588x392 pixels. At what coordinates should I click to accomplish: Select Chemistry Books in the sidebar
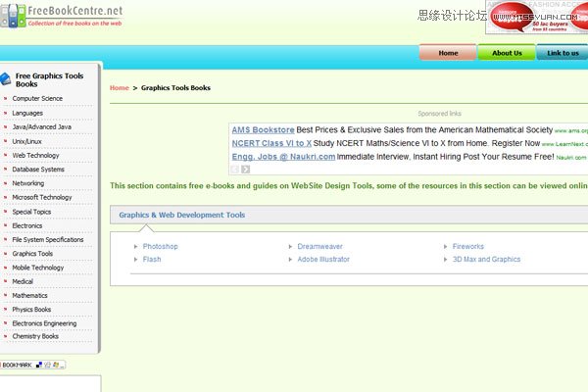point(35,336)
